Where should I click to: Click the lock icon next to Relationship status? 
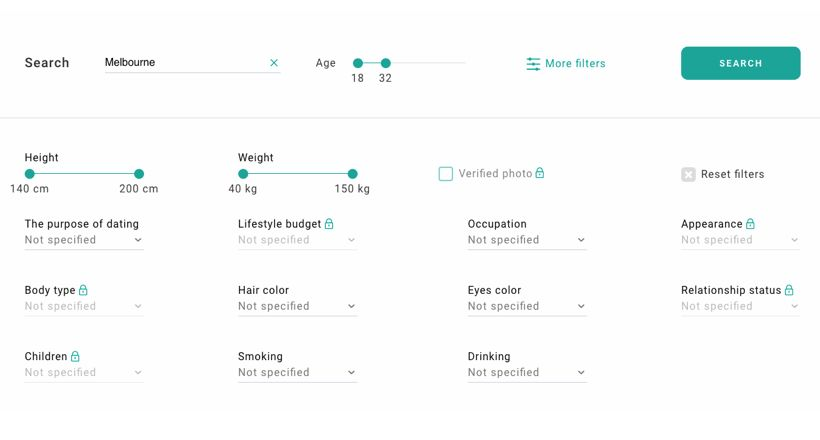(x=789, y=290)
